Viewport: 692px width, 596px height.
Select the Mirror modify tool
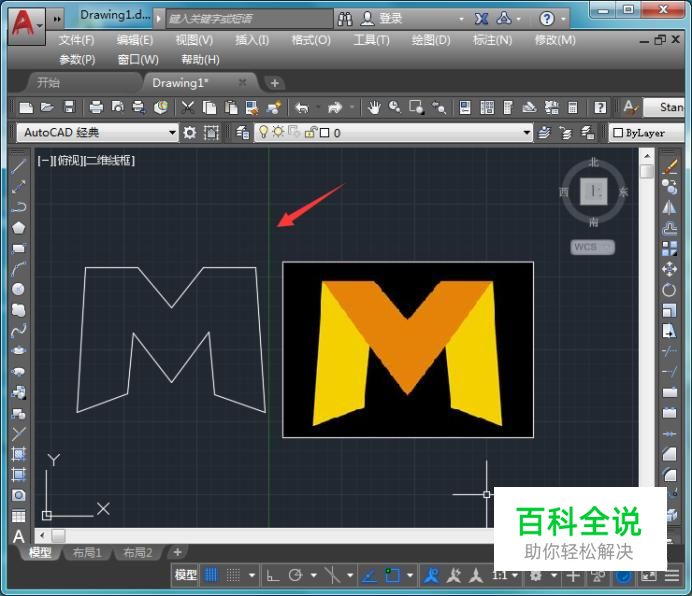click(x=669, y=207)
